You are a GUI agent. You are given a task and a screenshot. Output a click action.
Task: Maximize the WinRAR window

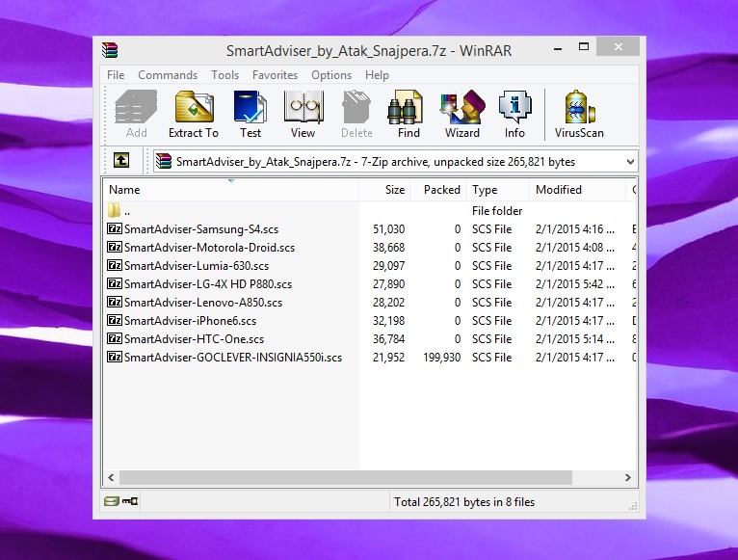pos(584,46)
